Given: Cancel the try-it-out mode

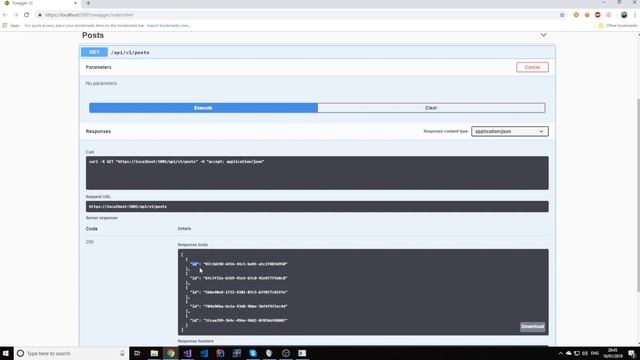Looking at the screenshot, I should click(532, 67).
